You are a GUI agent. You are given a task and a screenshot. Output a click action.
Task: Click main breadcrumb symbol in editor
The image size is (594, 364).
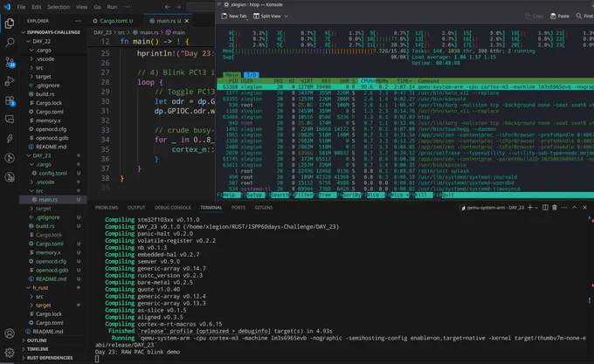(176, 32)
